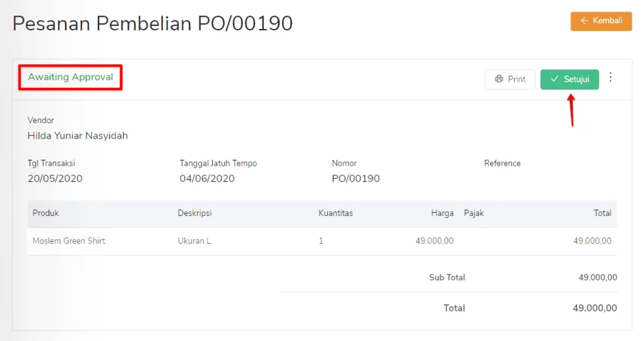Viewport: 644px width, 341px height.
Task: Click the Moslem Green Shirt product row
Action: point(69,241)
